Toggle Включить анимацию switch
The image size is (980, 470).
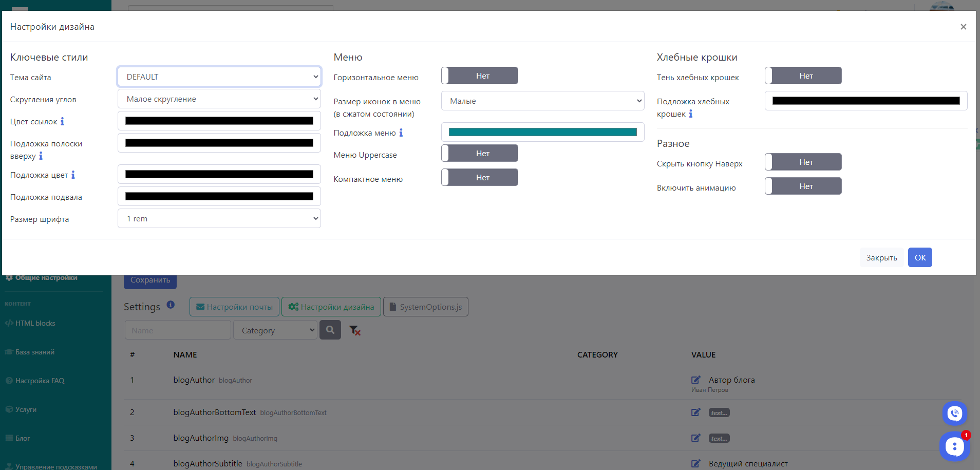[803, 186]
